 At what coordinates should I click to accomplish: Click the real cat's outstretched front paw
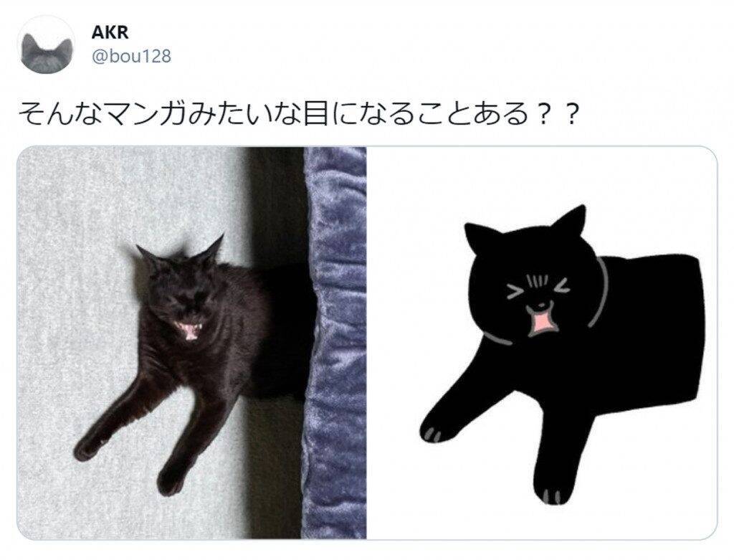tap(88, 448)
